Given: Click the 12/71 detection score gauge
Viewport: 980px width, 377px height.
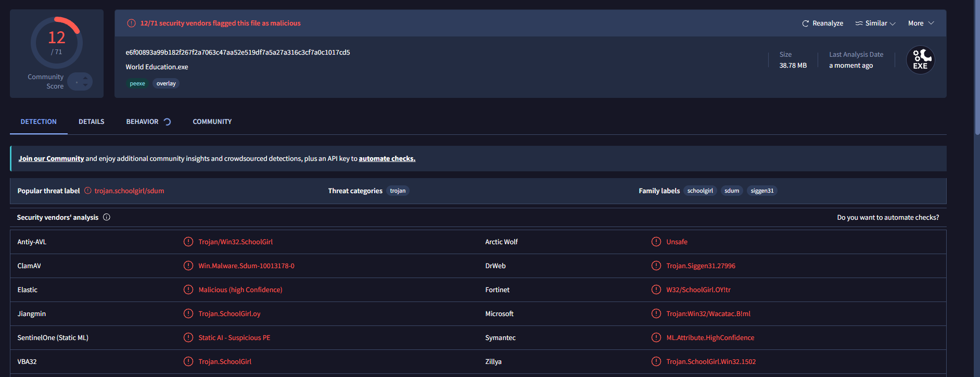Looking at the screenshot, I should [57, 42].
